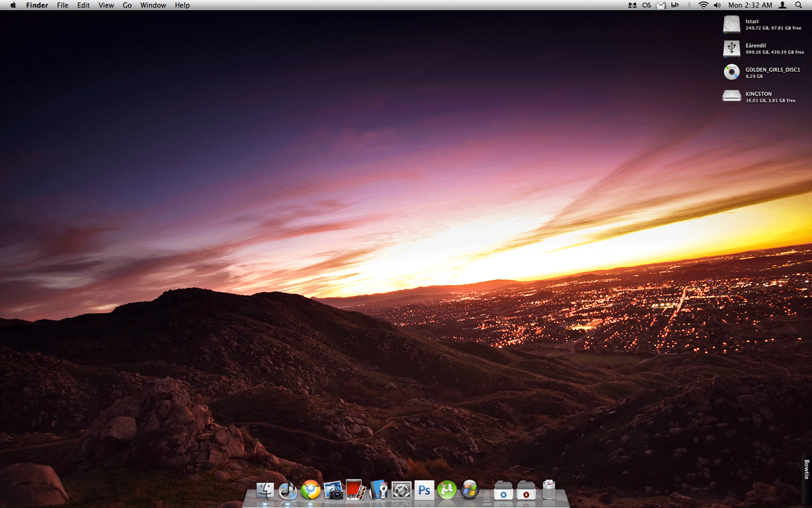Image resolution: width=812 pixels, height=508 pixels.
Task: Open Photo Booth from the Dock
Action: [x=356, y=489]
